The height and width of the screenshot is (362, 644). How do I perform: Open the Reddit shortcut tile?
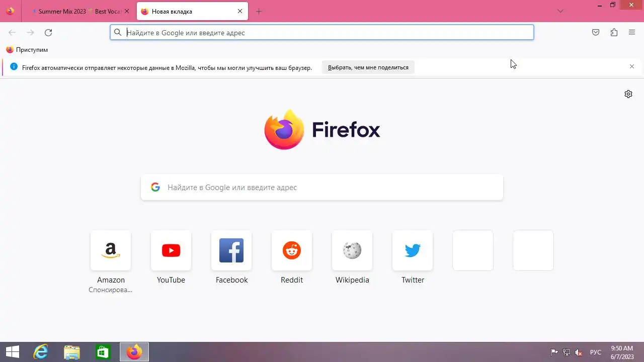[x=292, y=250]
